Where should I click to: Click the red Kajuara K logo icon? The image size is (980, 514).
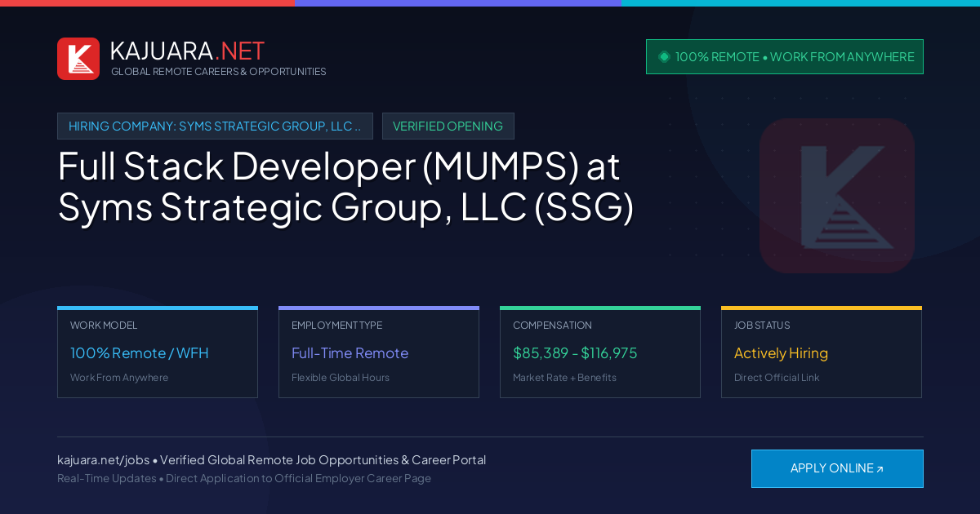click(78, 59)
